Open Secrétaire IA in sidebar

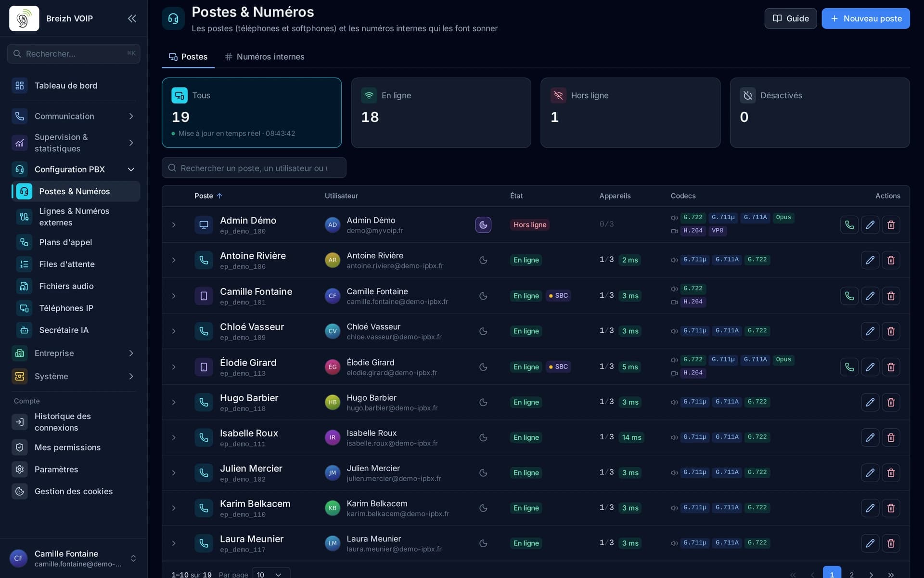point(76,330)
